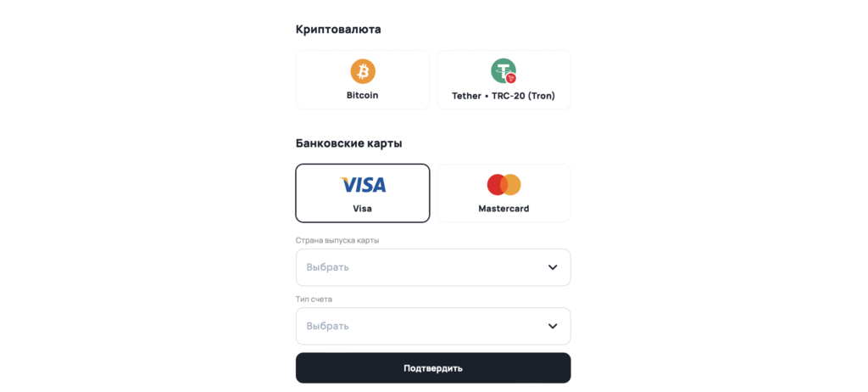The image size is (868, 392).
Task: Select the Mastercard text label
Action: coord(504,209)
